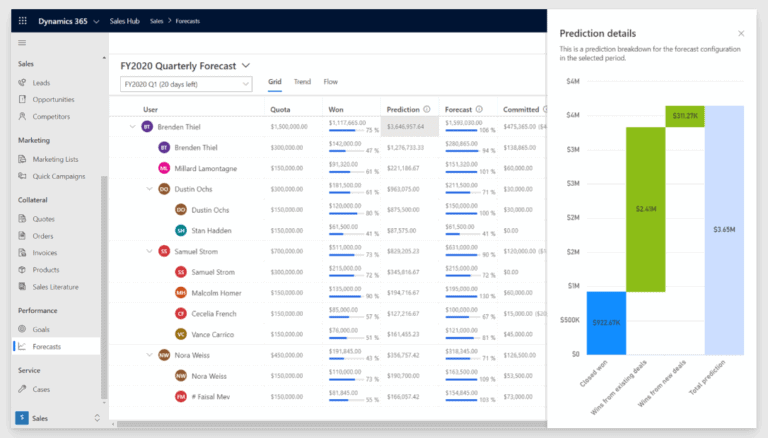Click Cecelia French's $127,216.67 prediction
This screenshot has height=438, width=768.
coord(403,314)
